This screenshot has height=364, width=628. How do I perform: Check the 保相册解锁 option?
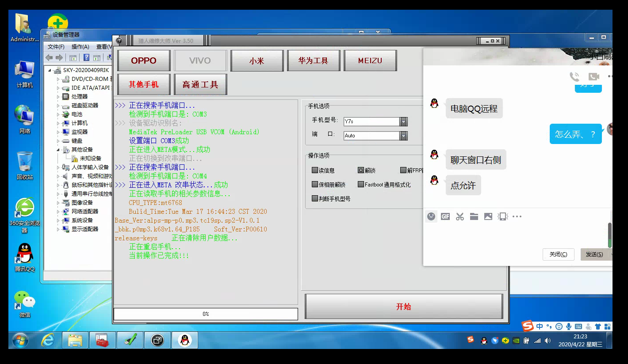tap(315, 185)
